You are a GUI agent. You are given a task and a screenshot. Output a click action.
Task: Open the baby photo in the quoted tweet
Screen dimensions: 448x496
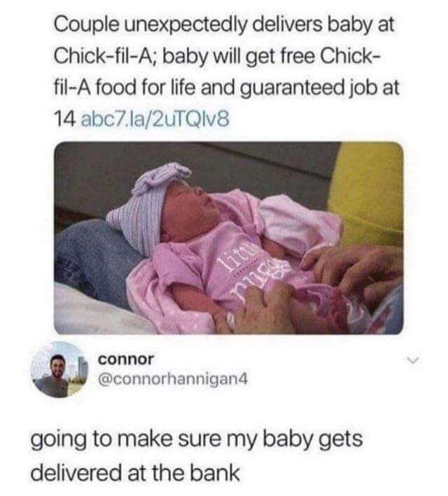pyautogui.click(x=229, y=238)
